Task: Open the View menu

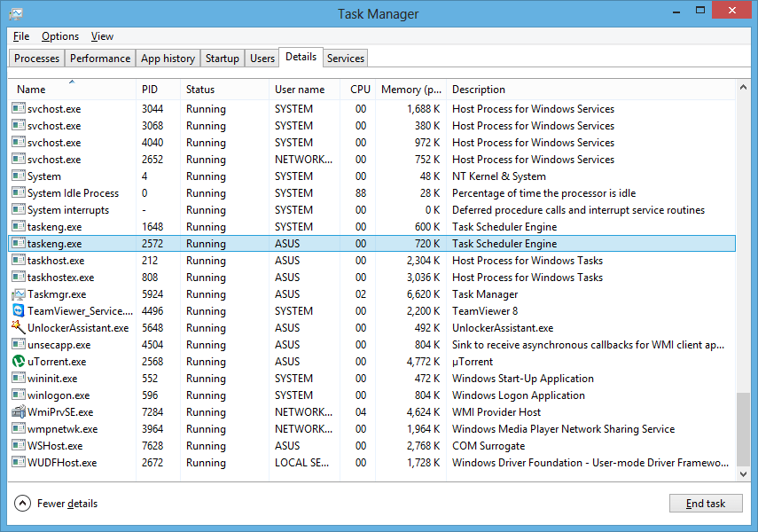Action: 102,36
